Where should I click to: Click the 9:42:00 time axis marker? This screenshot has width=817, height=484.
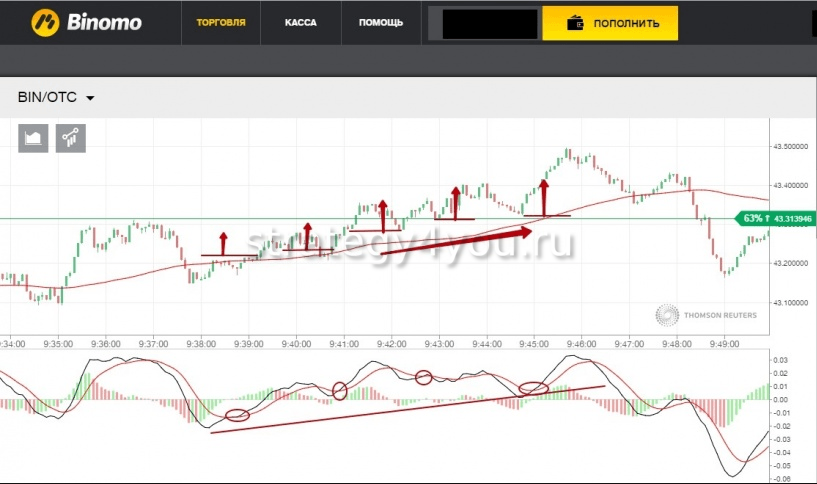click(391, 343)
